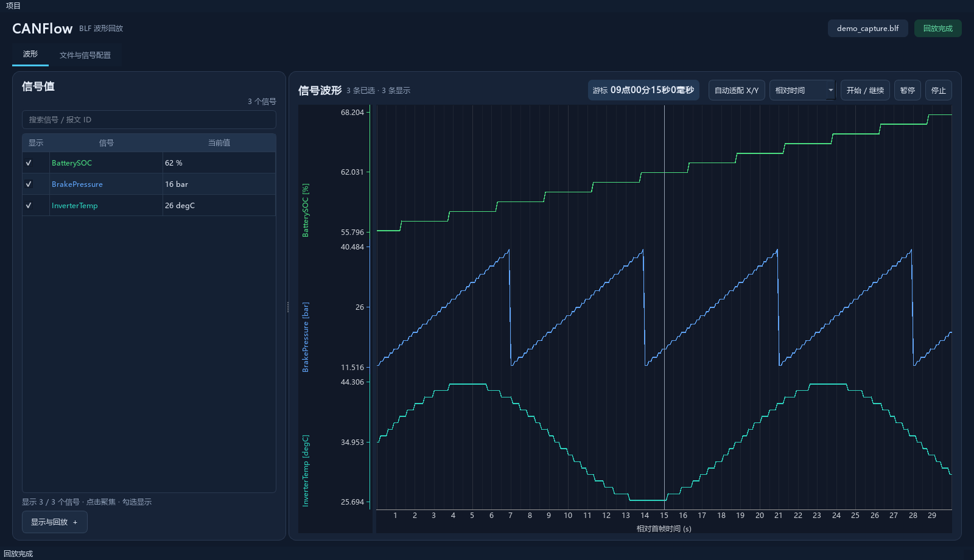974x560 pixels.
Task: Click the splitter handle between signal list and waveform
Action: point(288,307)
